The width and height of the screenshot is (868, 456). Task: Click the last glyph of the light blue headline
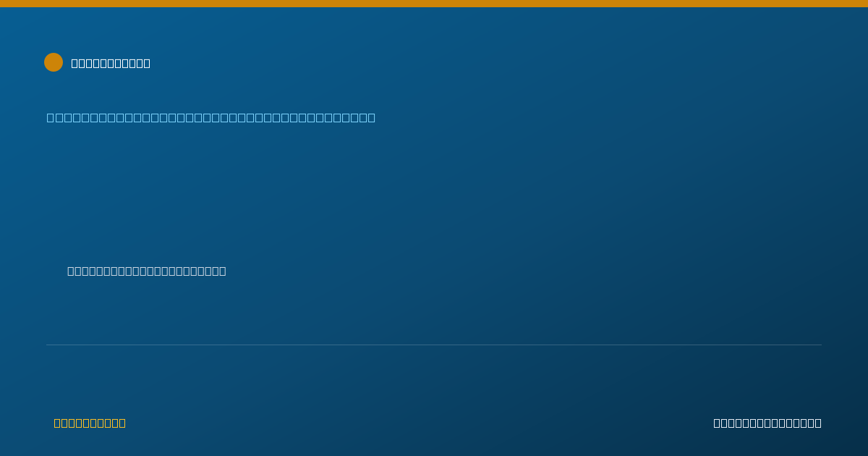coord(372,117)
